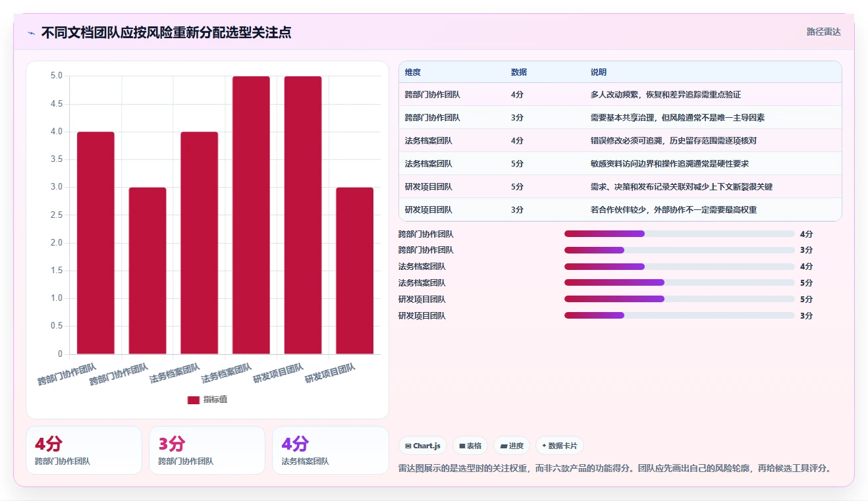
Task: Toggle the 指标值 legend color box
Action: tap(194, 400)
